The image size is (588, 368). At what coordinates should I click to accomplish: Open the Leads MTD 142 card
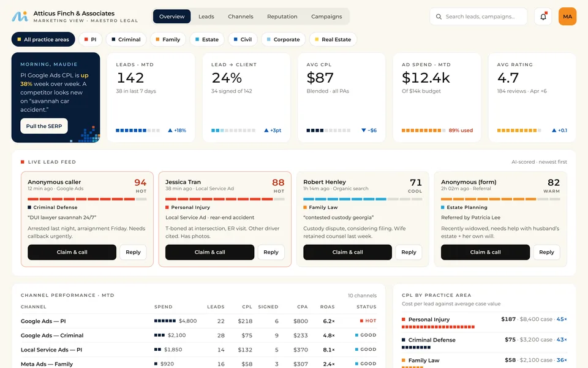point(151,98)
